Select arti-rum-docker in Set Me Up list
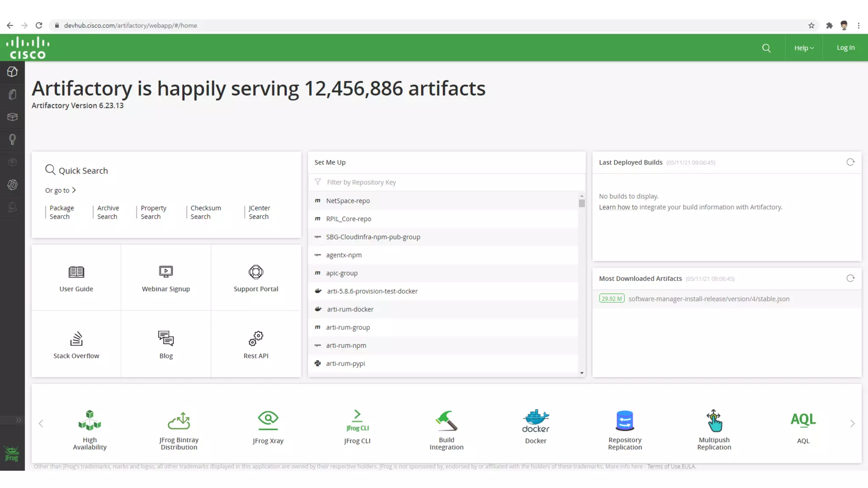 click(350, 309)
